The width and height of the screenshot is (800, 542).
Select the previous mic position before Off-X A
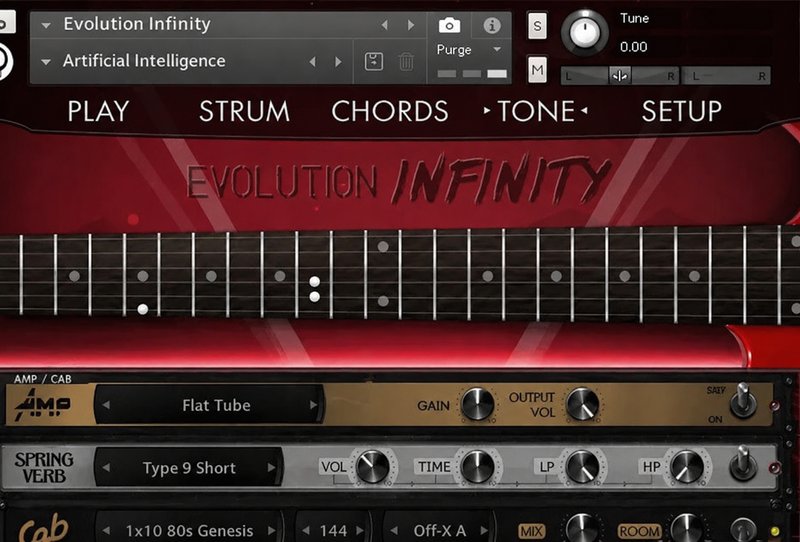coord(394,531)
